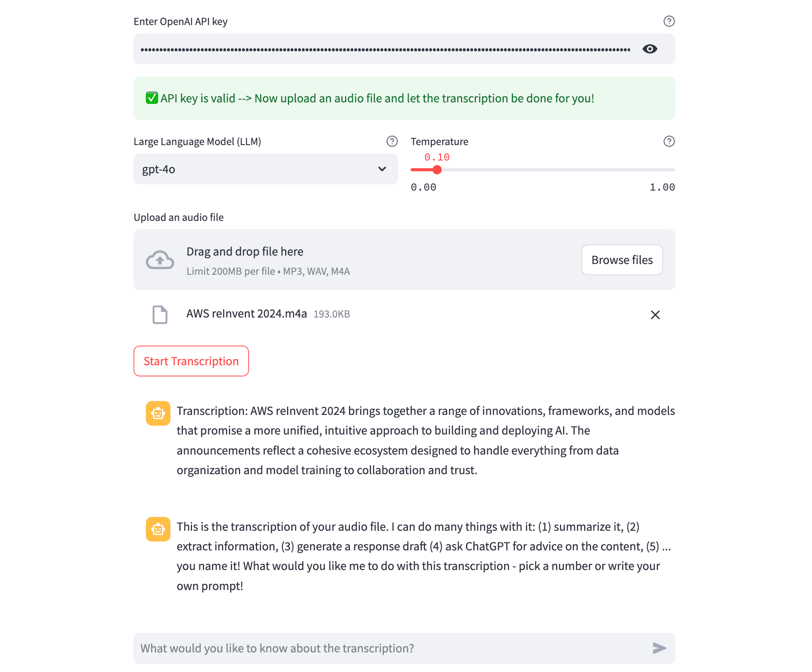812x672 pixels.
Task: Click the document icon beside AWS reInvent file
Action: pyautogui.click(x=160, y=314)
